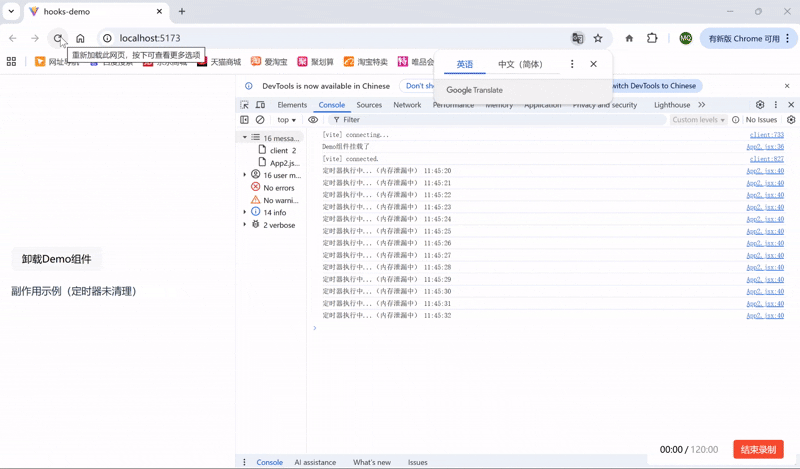Open the Custom levels dropdown

(x=698, y=119)
